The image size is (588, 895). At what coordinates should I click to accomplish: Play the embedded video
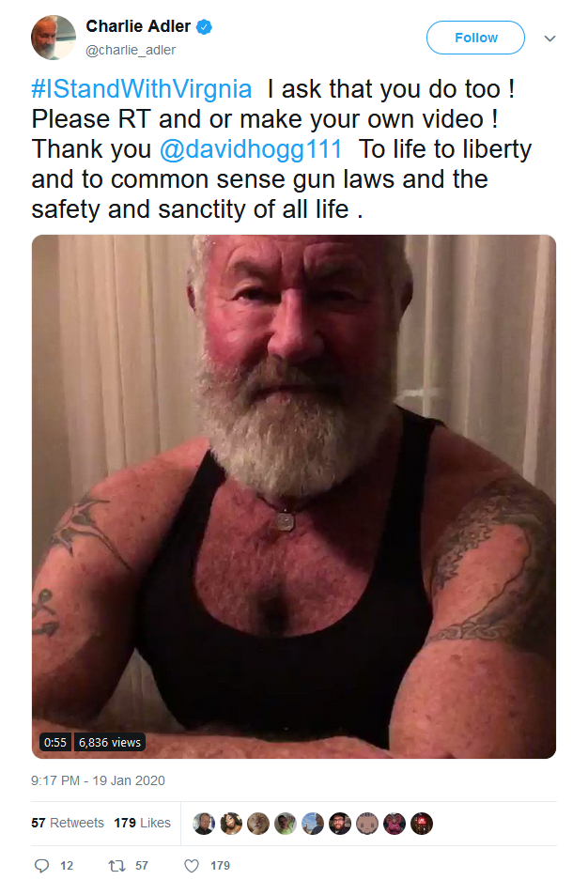[293, 497]
